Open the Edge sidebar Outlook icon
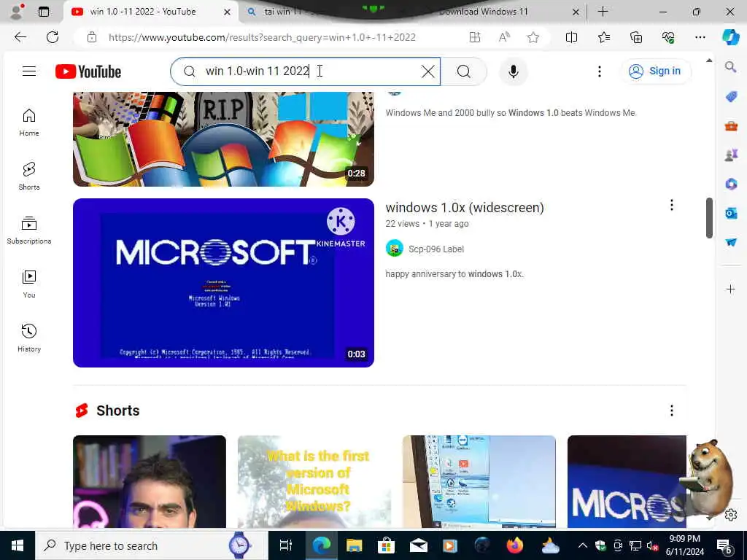 (x=730, y=214)
